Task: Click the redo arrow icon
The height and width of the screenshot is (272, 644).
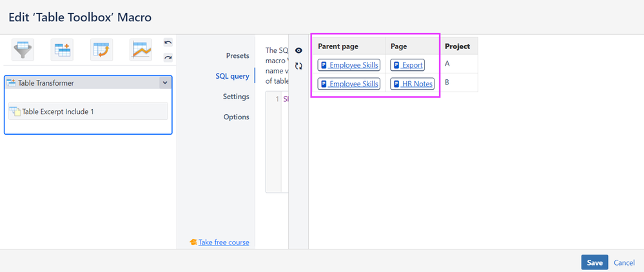Action: point(168,57)
